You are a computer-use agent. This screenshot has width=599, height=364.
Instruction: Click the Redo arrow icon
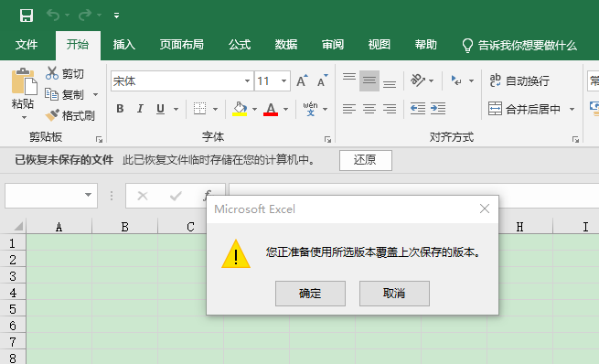85,15
